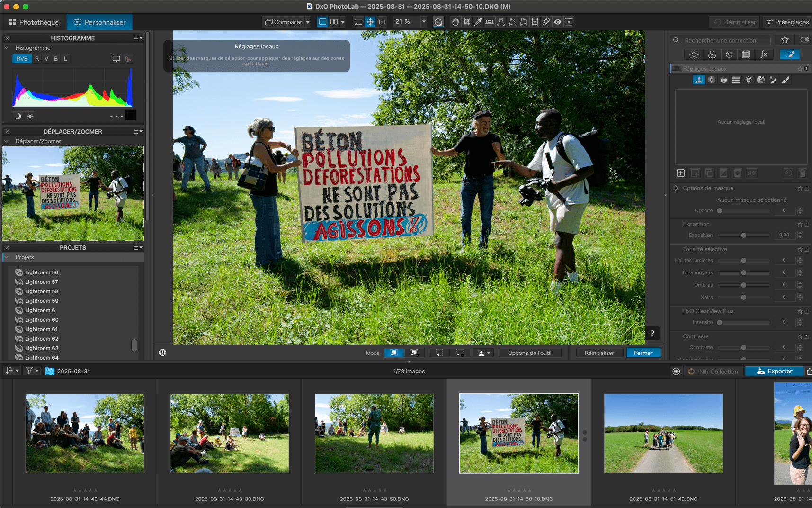812x508 pixels.
Task: Select the crop tool in the top toolbar
Action: coord(467,22)
